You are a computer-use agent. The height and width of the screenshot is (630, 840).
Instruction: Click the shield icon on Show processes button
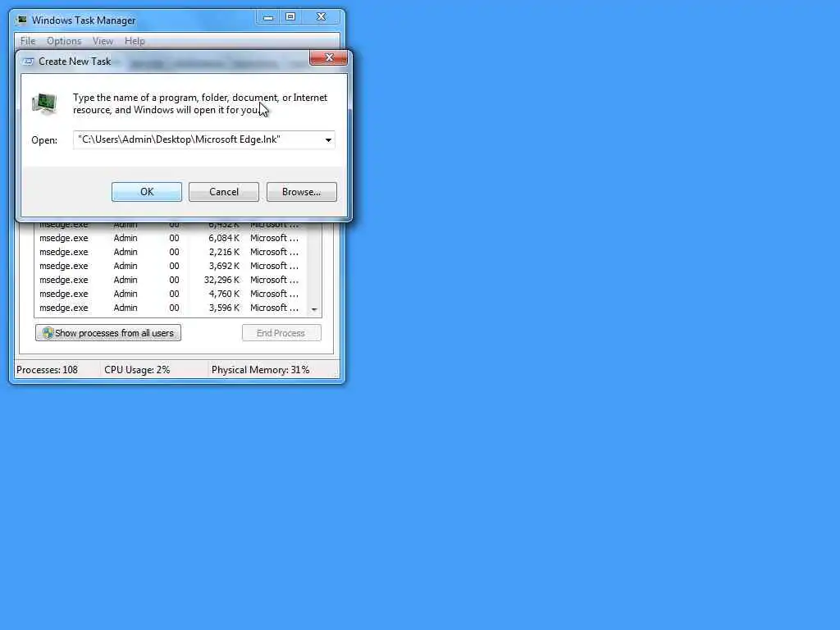tap(48, 333)
